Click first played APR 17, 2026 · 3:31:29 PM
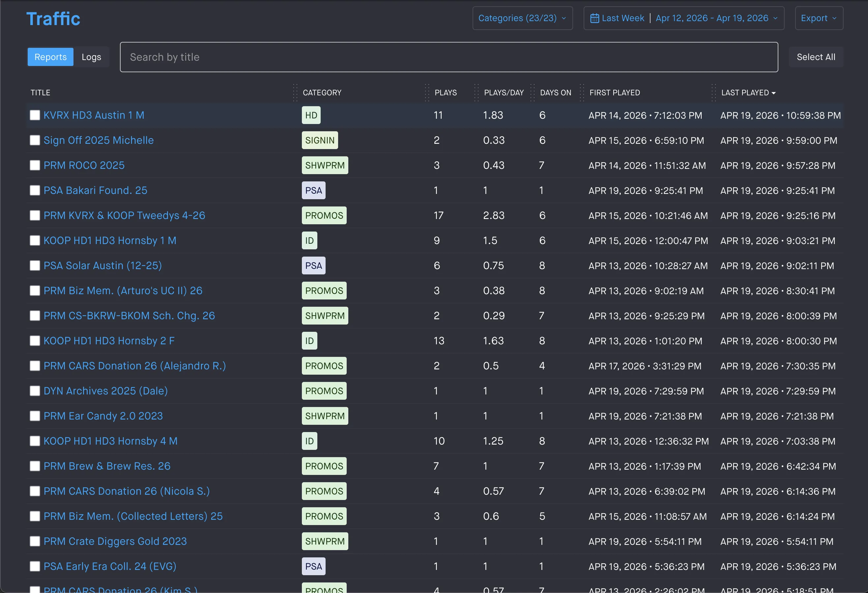This screenshot has width=868, height=593. [645, 366]
